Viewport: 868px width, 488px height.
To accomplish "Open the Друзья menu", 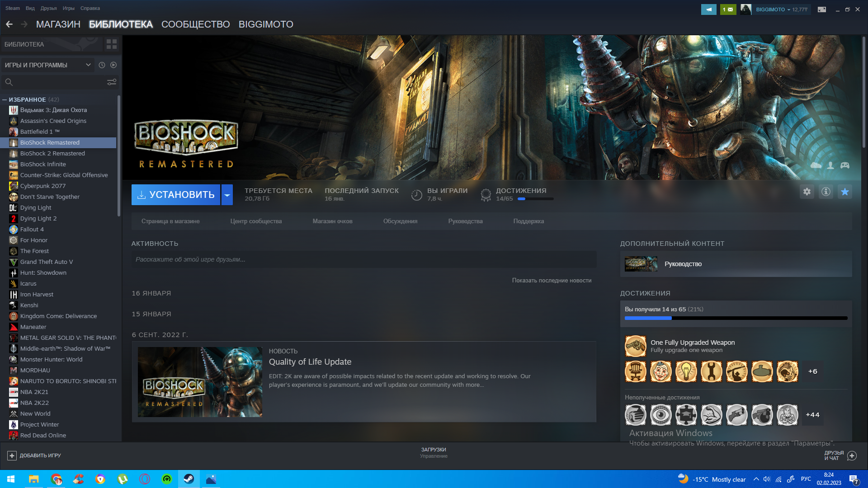I will [x=48, y=8].
